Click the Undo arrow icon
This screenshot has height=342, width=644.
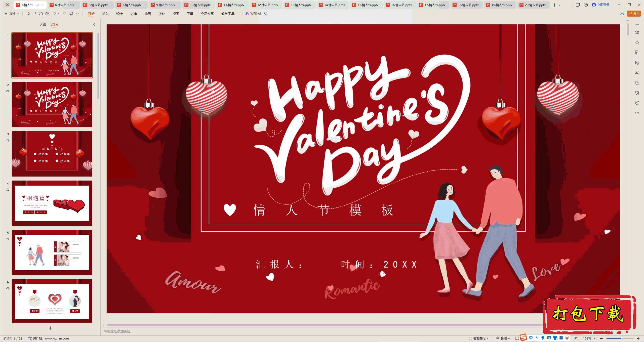(54, 14)
